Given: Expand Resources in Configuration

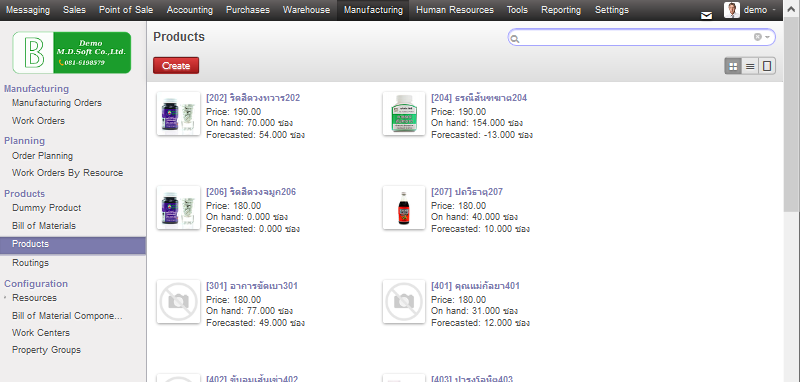Looking at the screenshot, I should point(34,297).
